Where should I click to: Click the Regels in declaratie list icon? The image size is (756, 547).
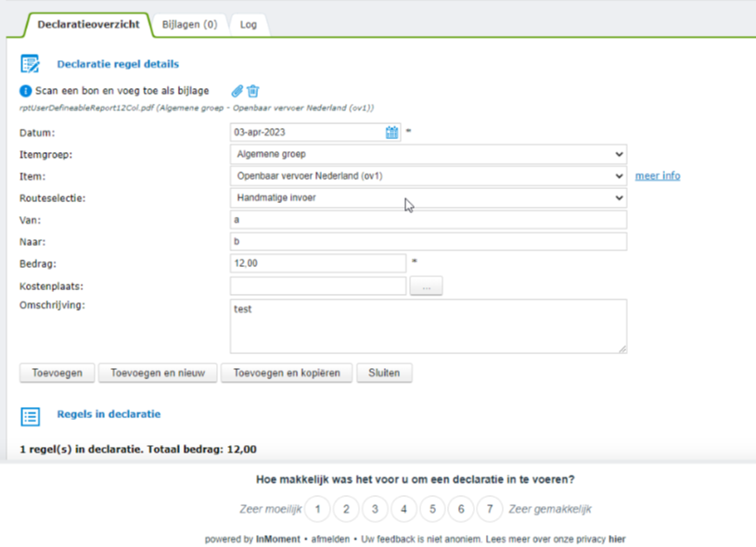(x=30, y=416)
